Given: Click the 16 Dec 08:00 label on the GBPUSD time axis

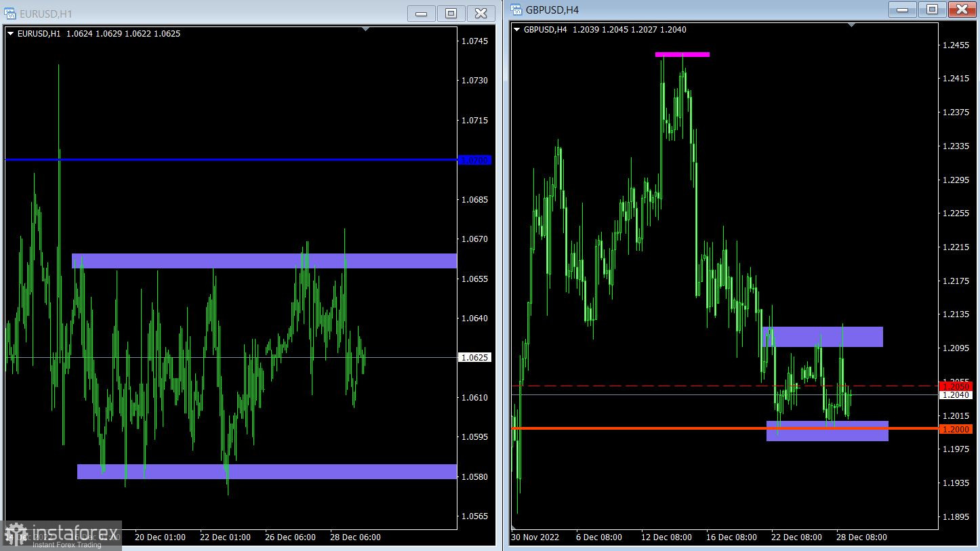Looking at the screenshot, I should click(731, 537).
